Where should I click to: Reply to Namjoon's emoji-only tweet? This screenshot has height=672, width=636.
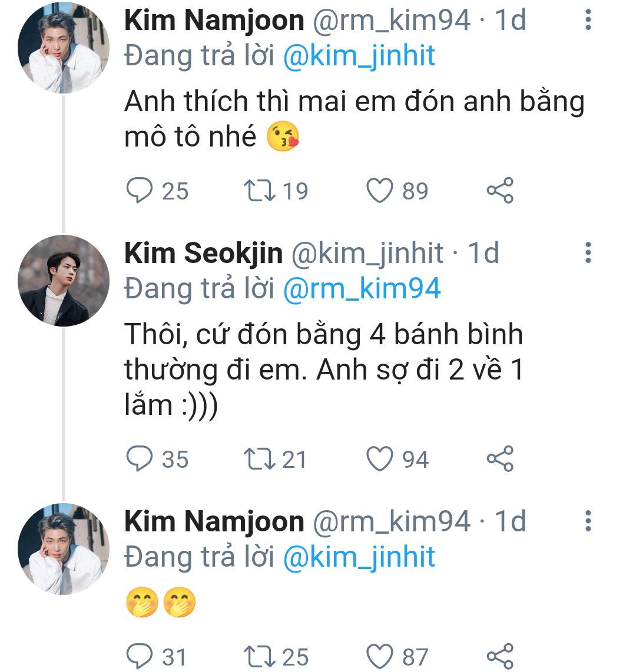click(x=140, y=657)
